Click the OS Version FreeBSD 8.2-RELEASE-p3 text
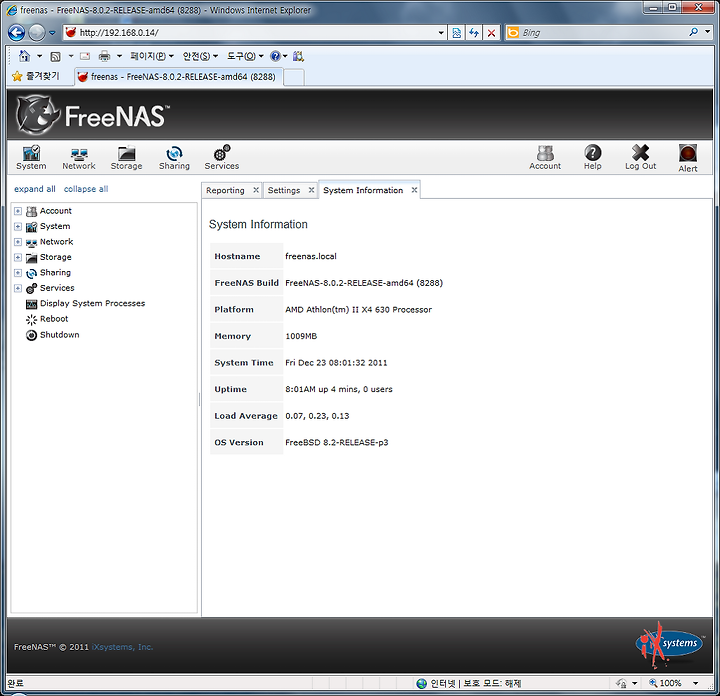 [337, 443]
